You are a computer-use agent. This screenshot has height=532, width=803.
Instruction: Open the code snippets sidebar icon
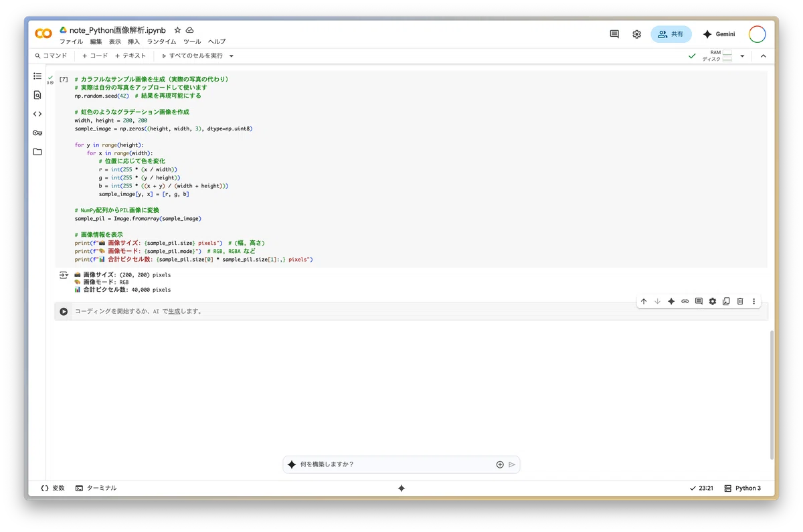point(37,114)
